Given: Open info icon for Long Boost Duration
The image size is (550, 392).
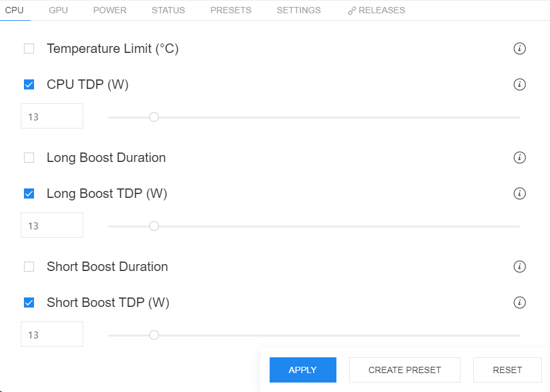Looking at the screenshot, I should tap(520, 158).
